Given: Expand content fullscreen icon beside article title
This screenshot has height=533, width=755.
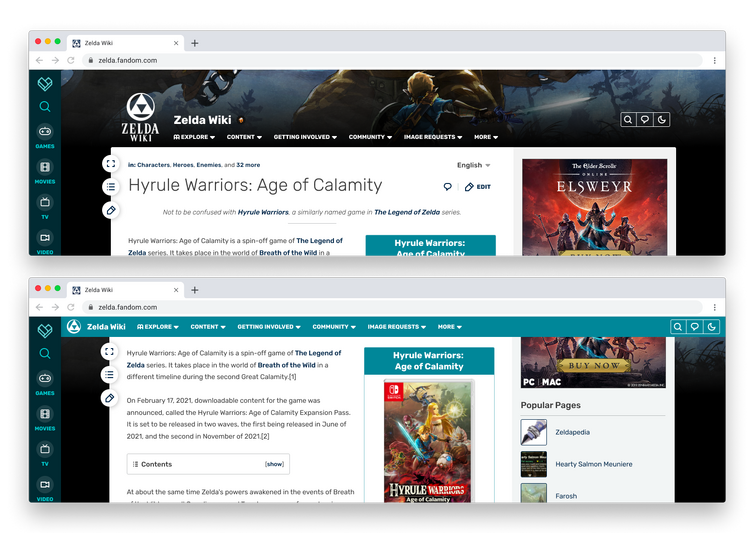Looking at the screenshot, I should (x=111, y=164).
